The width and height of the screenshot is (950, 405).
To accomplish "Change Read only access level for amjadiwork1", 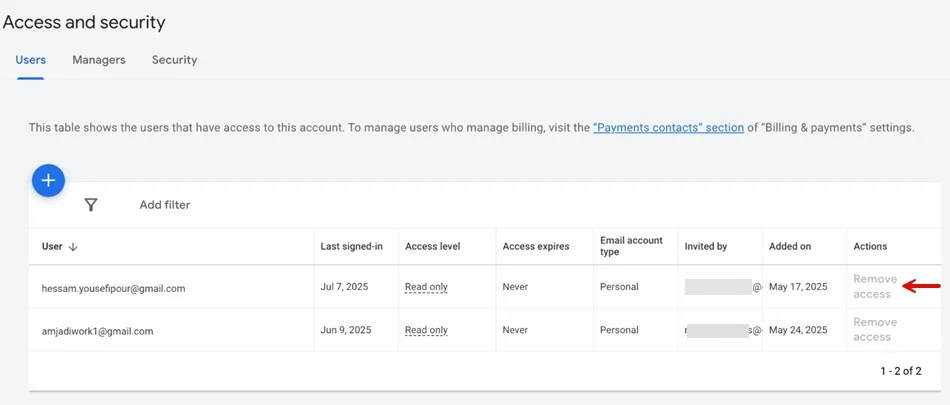I will [427, 330].
